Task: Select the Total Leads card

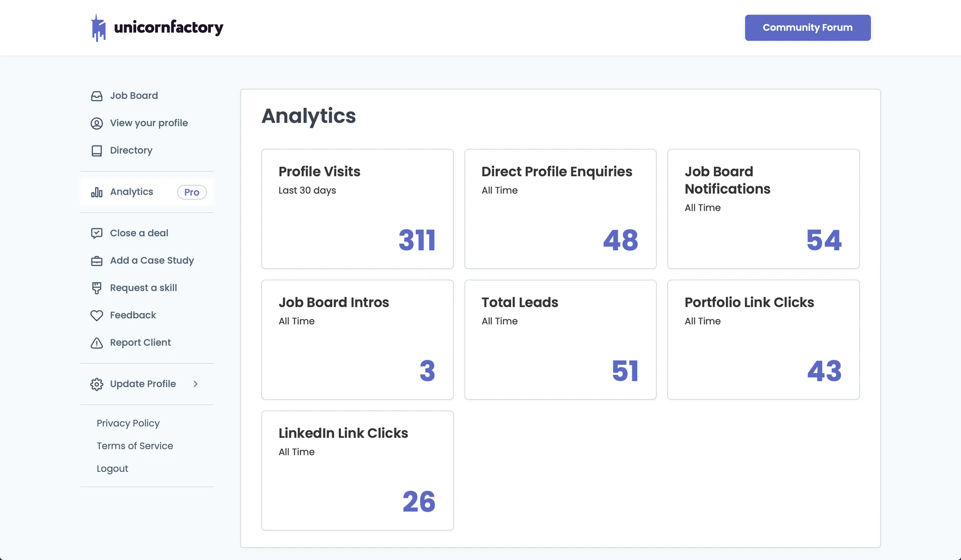Action: 560,340
